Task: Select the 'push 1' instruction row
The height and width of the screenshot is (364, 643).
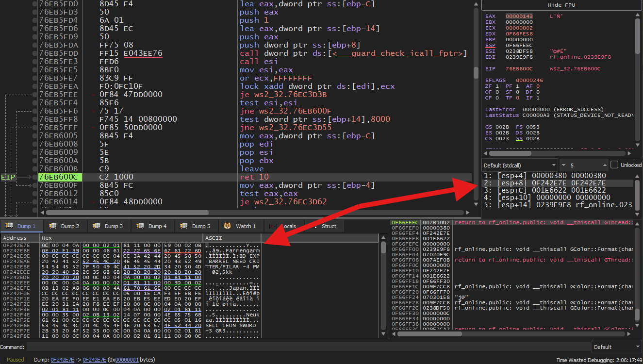Action: [x=255, y=20]
